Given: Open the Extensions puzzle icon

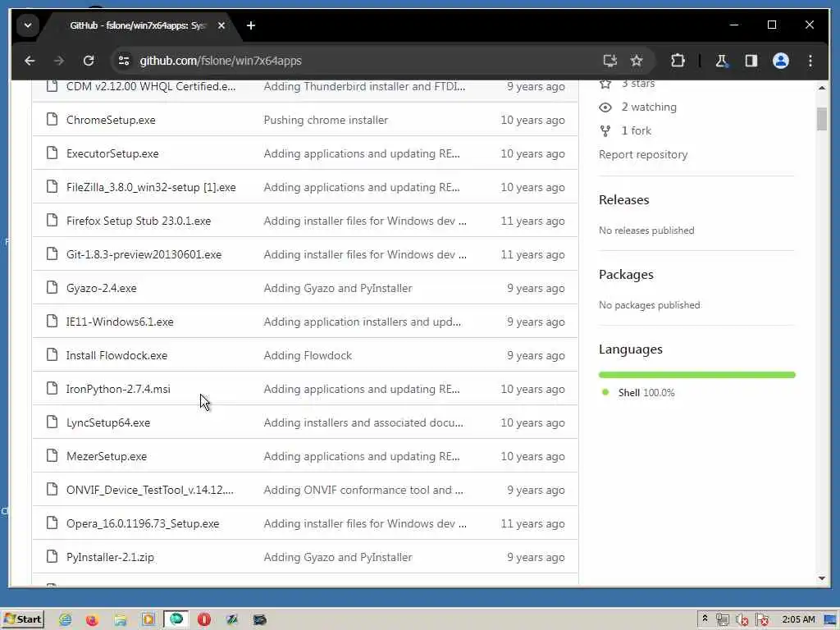Looking at the screenshot, I should pyautogui.click(x=678, y=61).
